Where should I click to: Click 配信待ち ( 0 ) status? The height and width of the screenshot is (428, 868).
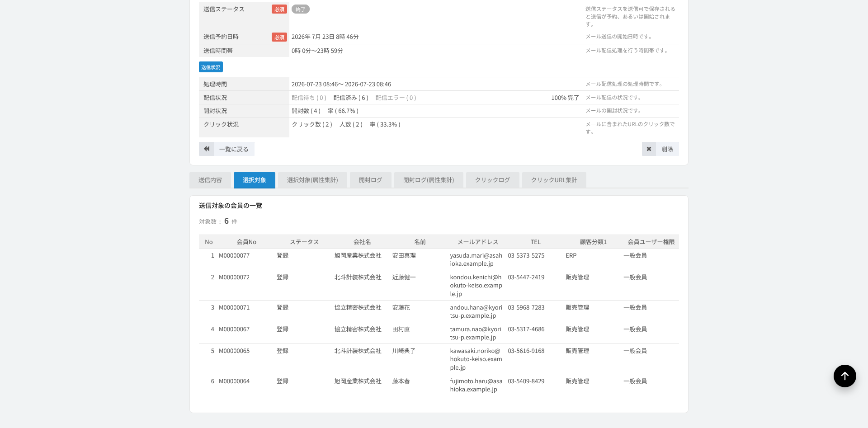click(x=309, y=98)
